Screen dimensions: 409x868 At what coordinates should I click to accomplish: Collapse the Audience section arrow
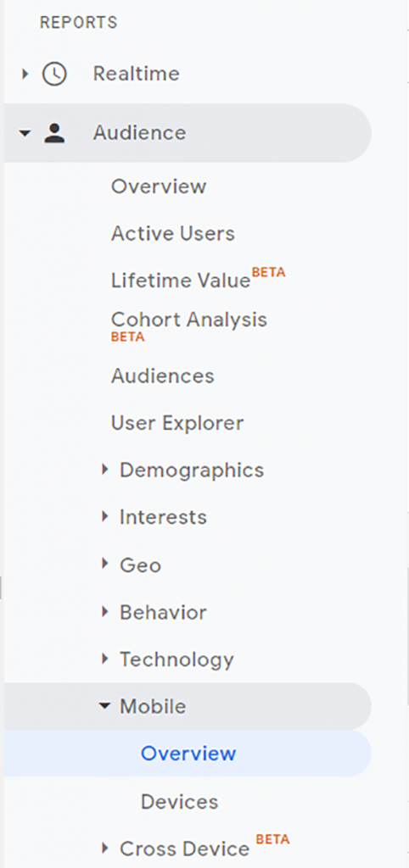coord(24,133)
